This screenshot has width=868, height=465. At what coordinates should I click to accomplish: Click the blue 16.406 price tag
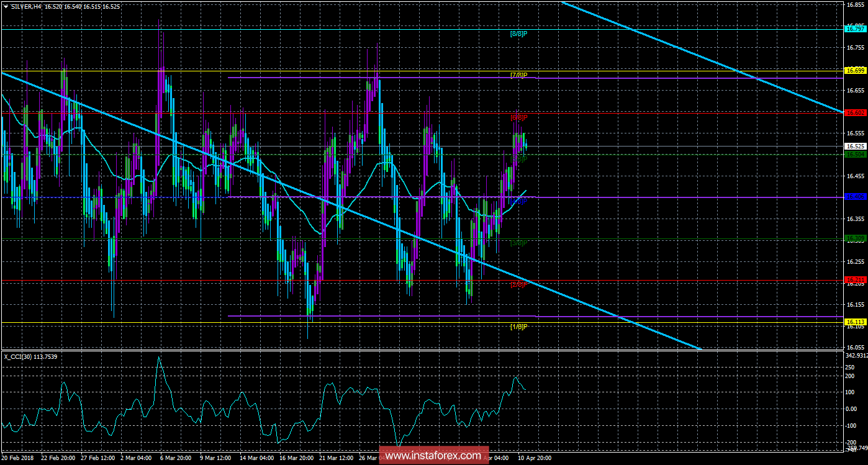[855, 197]
